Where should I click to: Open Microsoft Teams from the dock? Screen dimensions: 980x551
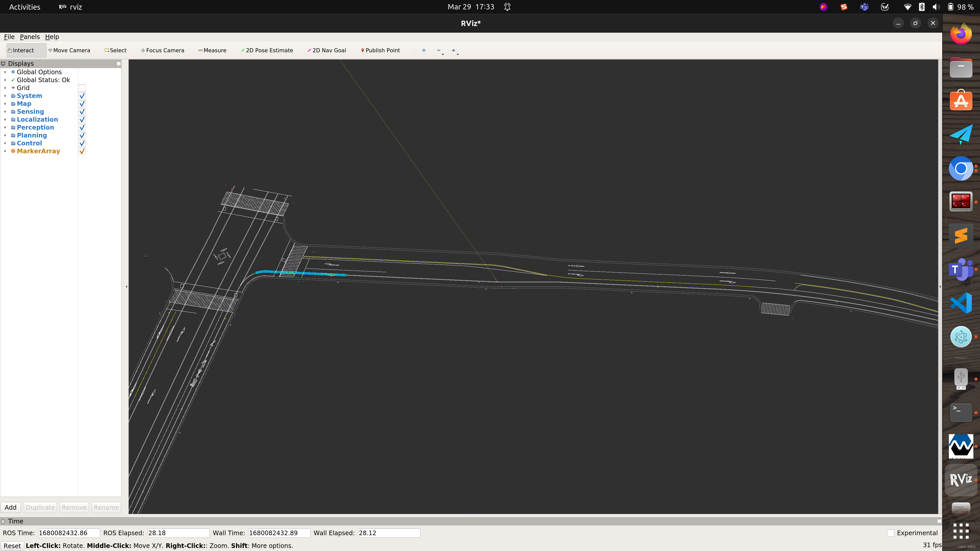(x=961, y=269)
